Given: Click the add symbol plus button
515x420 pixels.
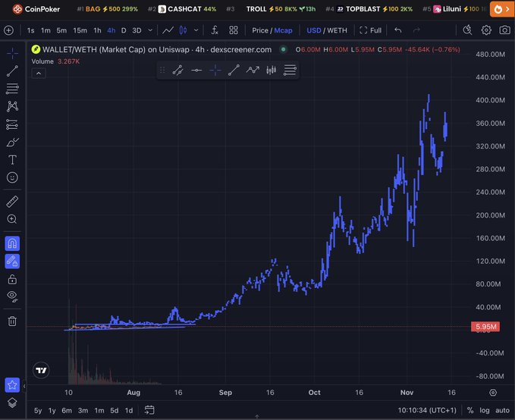Looking at the screenshot, I should click(x=9, y=30).
